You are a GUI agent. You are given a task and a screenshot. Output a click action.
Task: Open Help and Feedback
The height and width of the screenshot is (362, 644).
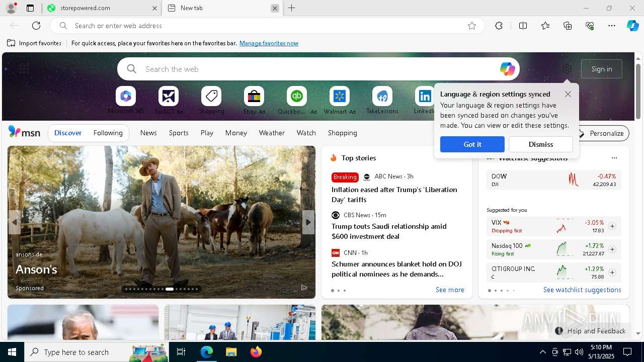click(x=591, y=331)
